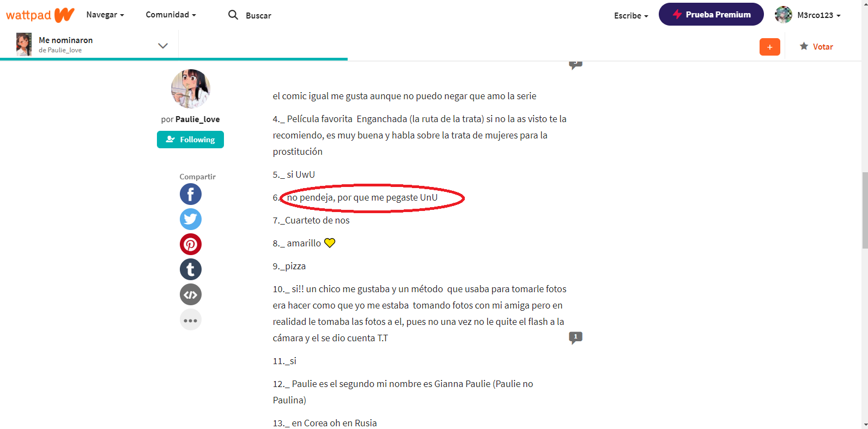The image size is (868, 429).
Task: Open author Paulie_love's profile link
Action: (197, 119)
